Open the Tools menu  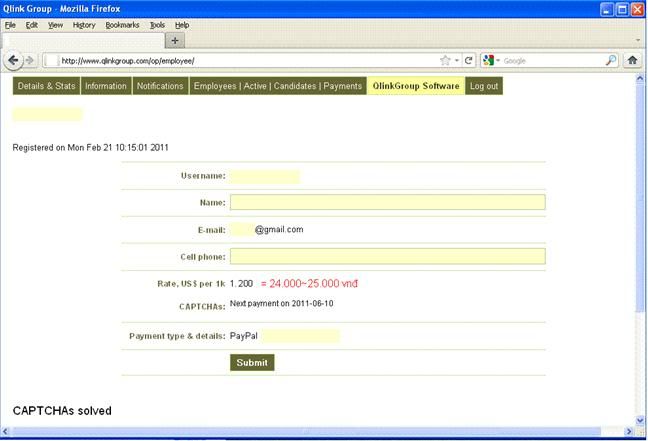(157, 25)
